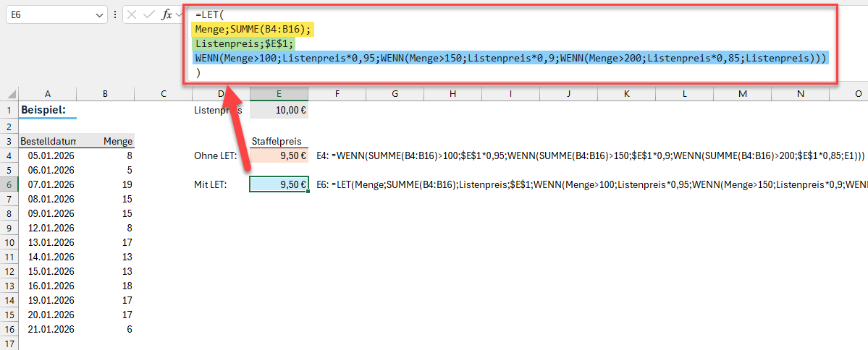Click cell E1 with Listenpreis 10,00 €
868x350 pixels.
[279, 111]
